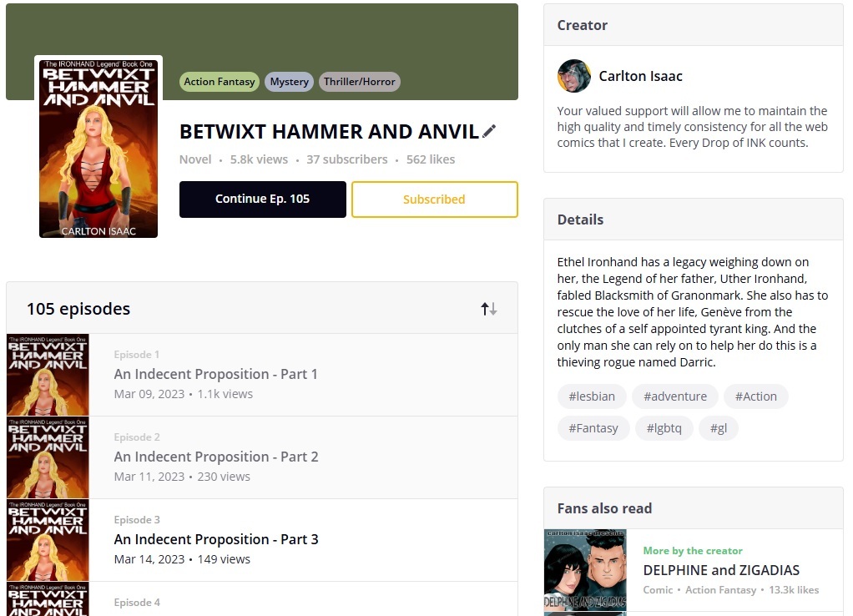
Task: Select the Mystery genre tag
Action: (290, 82)
